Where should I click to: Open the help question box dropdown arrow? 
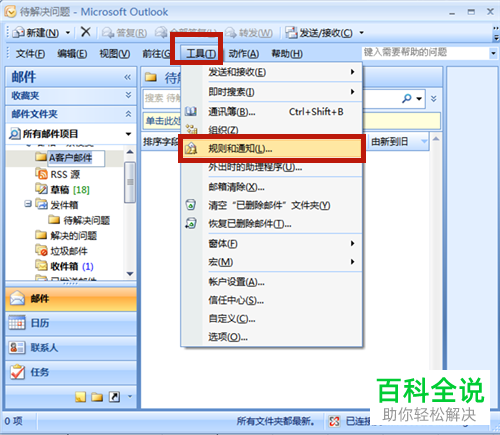(493, 53)
